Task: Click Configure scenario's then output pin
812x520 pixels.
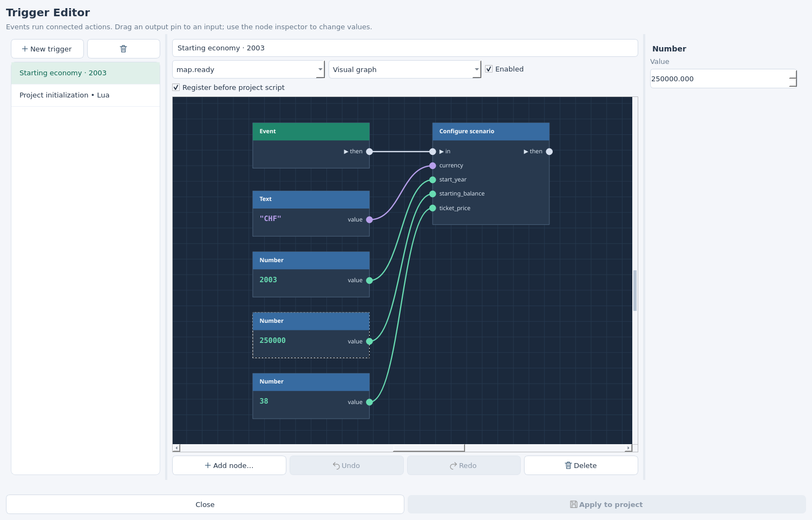Action: coord(549,152)
